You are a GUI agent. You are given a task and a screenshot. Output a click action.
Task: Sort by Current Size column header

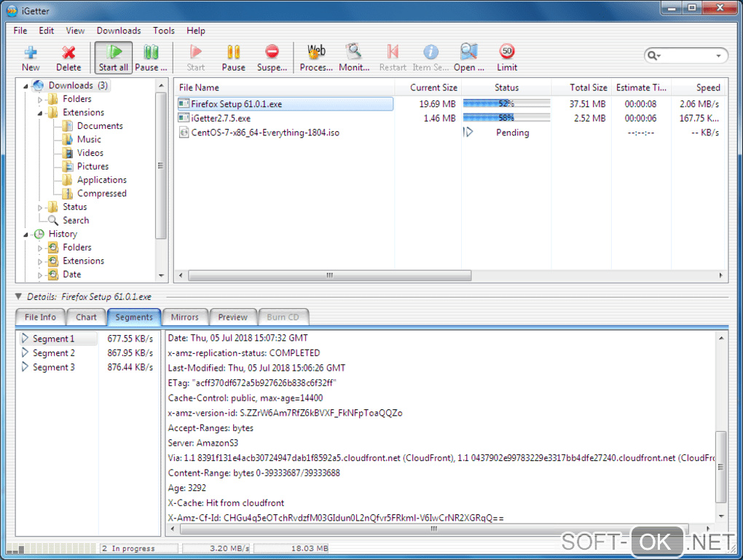(428, 87)
